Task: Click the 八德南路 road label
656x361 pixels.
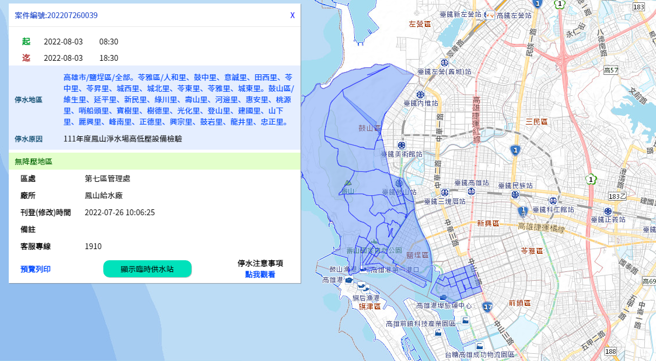Action: click(x=601, y=43)
